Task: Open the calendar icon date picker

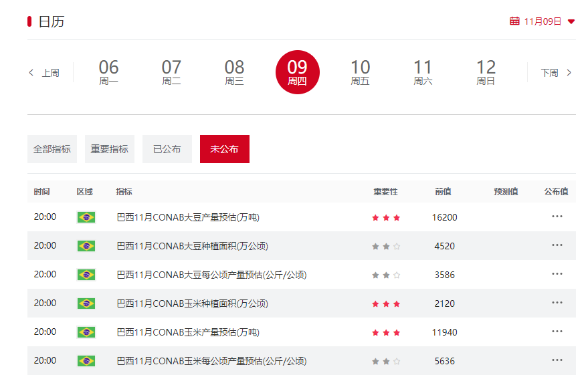Action: pyautogui.click(x=514, y=21)
